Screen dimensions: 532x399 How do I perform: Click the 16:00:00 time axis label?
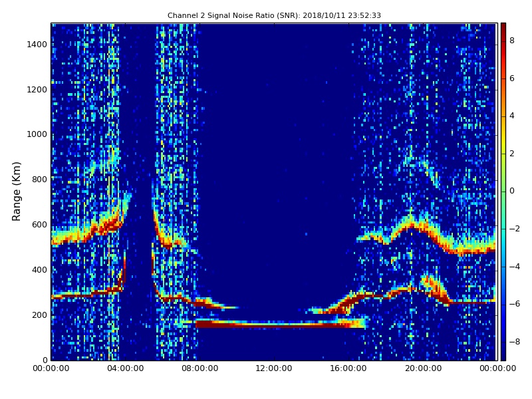tap(348, 368)
